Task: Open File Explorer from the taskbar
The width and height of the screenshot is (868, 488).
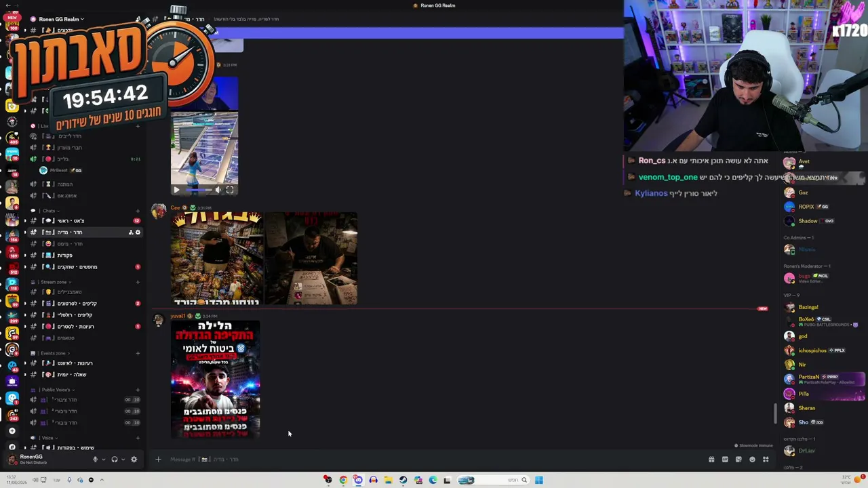Action: pos(388,481)
